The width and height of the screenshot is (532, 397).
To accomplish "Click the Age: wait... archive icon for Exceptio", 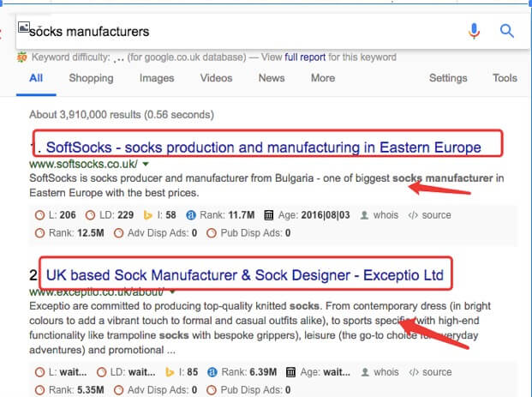I will [290, 372].
